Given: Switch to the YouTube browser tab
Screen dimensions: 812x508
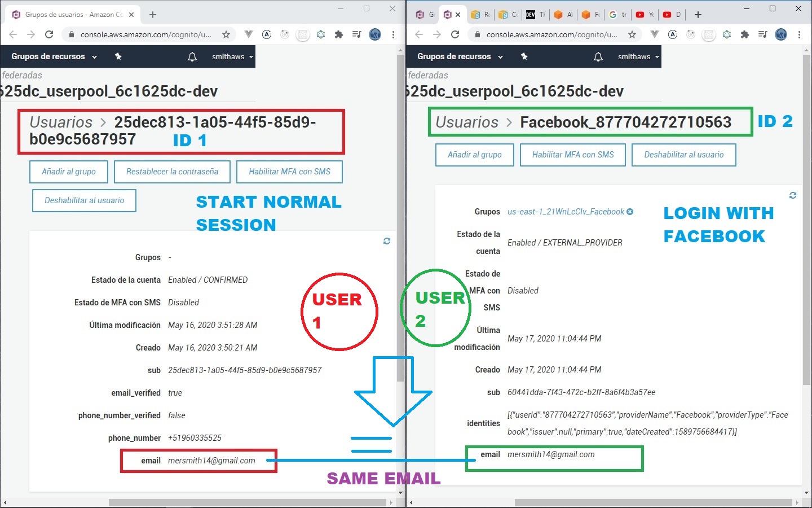Looking at the screenshot, I should pyautogui.click(x=645, y=15).
